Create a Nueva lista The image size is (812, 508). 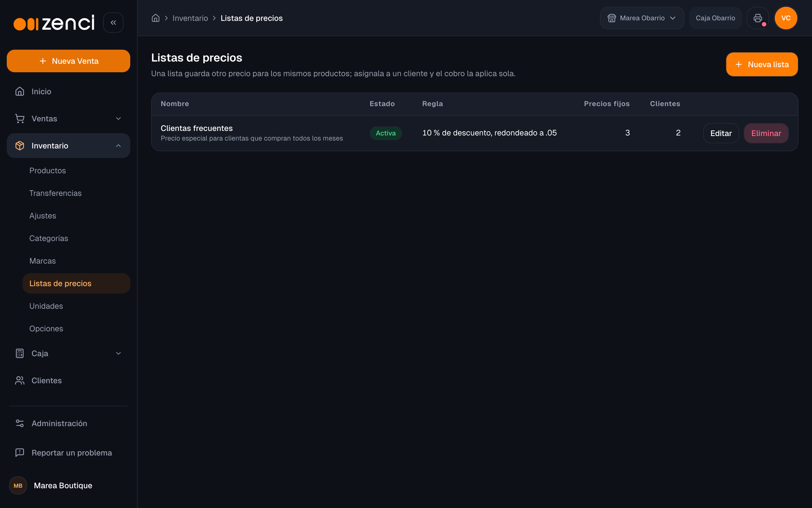[x=762, y=65]
